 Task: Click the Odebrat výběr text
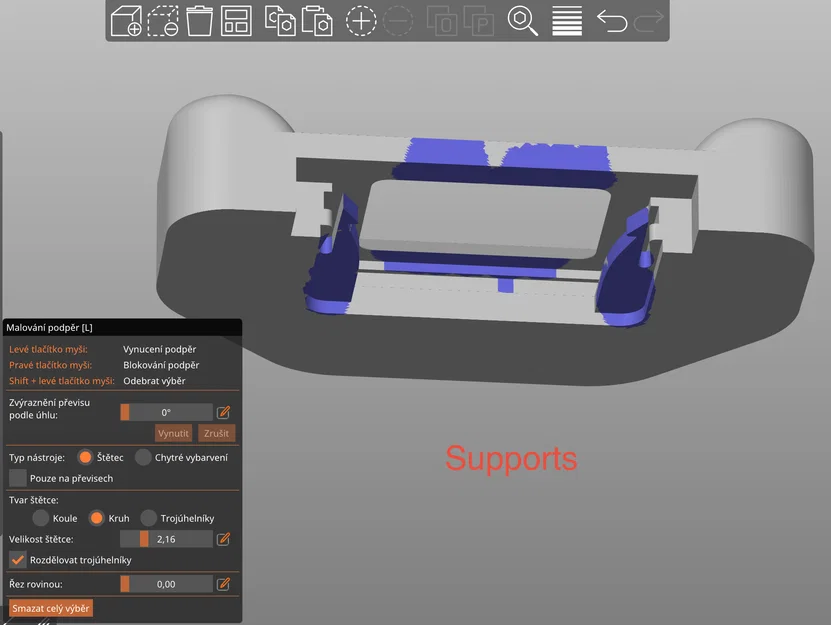tap(154, 381)
